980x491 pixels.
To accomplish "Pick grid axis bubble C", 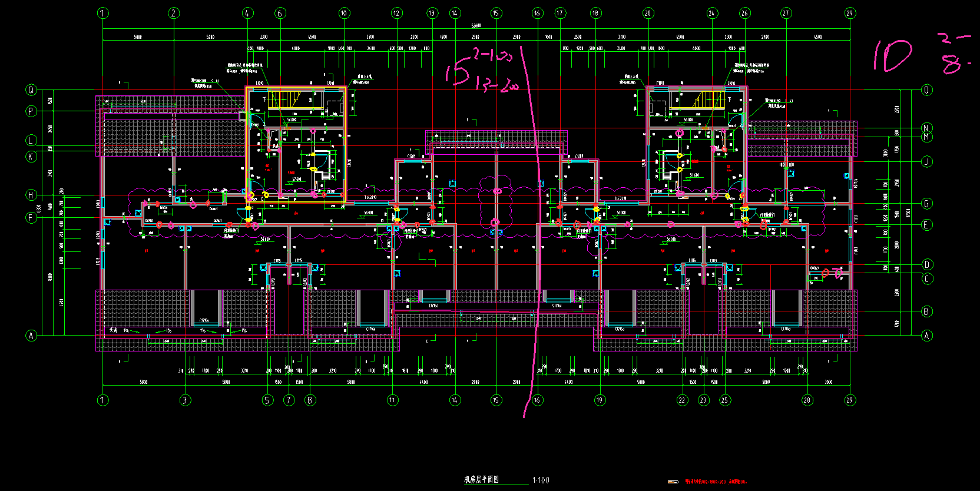I will tap(928, 278).
